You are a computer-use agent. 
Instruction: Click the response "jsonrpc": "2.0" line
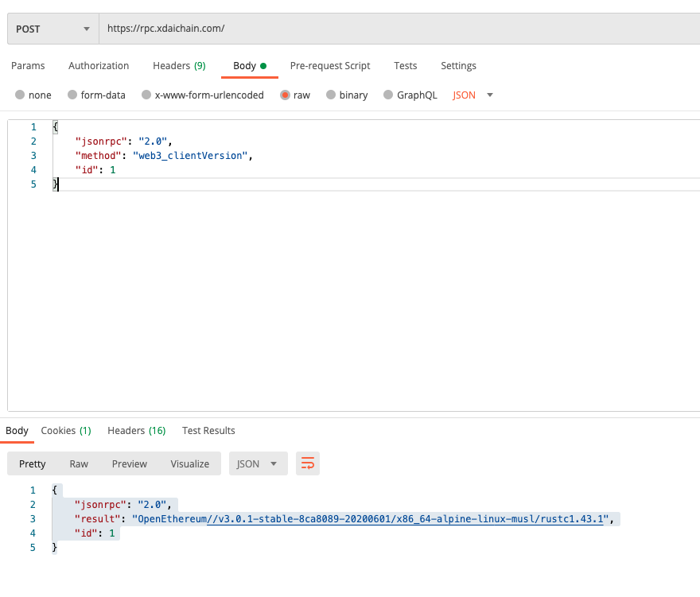click(122, 505)
